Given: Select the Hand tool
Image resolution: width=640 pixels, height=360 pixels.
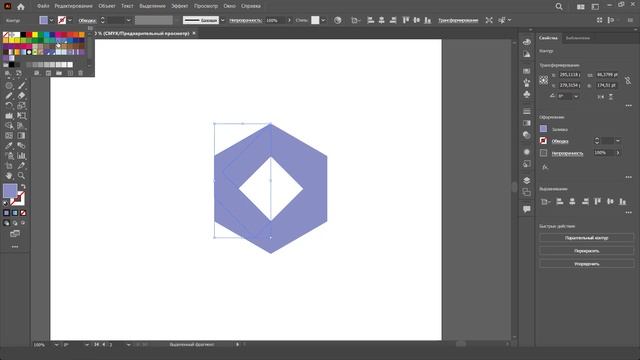Looking at the screenshot, I should point(9,176).
